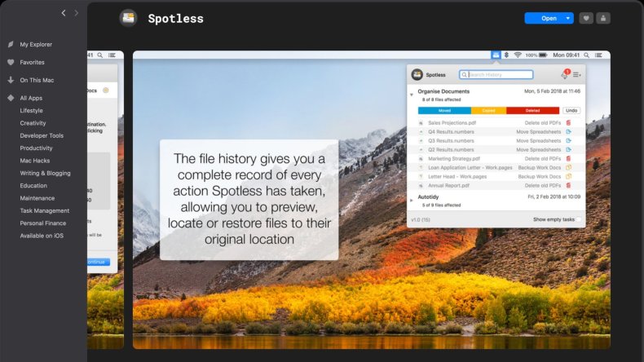Click move icon for Q3 Results.numbers
This screenshot has width=644, height=362.
tap(568, 141)
